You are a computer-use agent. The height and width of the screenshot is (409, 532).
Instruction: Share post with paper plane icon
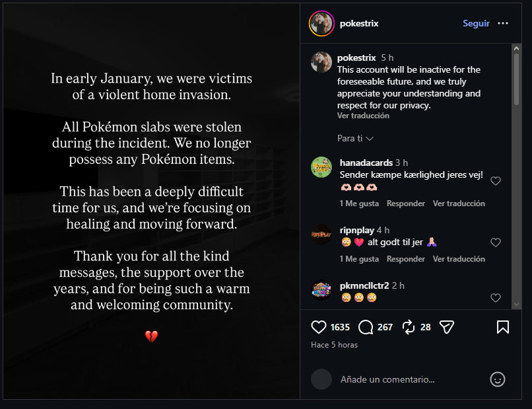(x=447, y=327)
